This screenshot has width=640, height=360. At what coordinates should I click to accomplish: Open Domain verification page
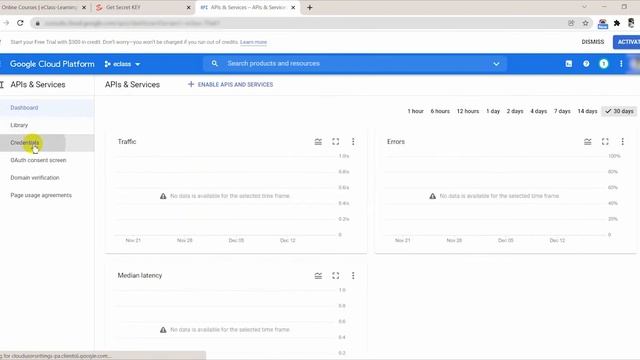coord(35,178)
